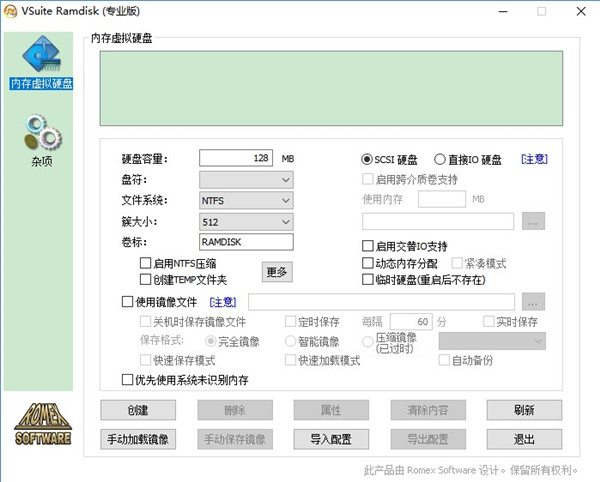Enable the 启用NTFS压缩 checkbox

[146, 263]
